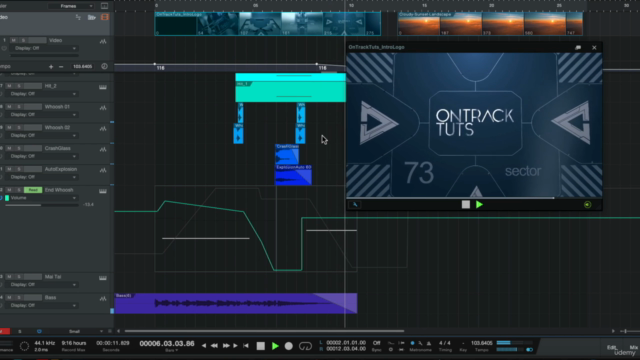640x360 pixels.
Task: Click tempo track value field 103.6405
Action: click(82, 67)
